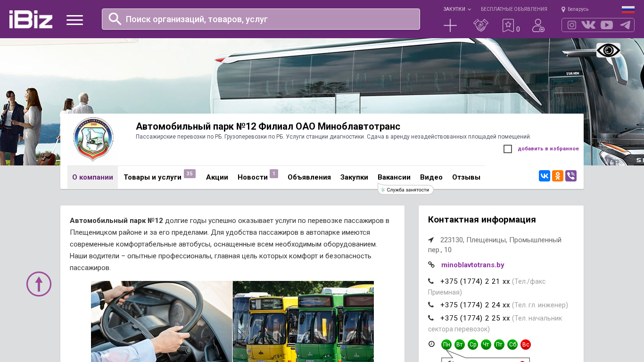
Task: Open minoblavtotrans.by website link
Action: [473, 265]
